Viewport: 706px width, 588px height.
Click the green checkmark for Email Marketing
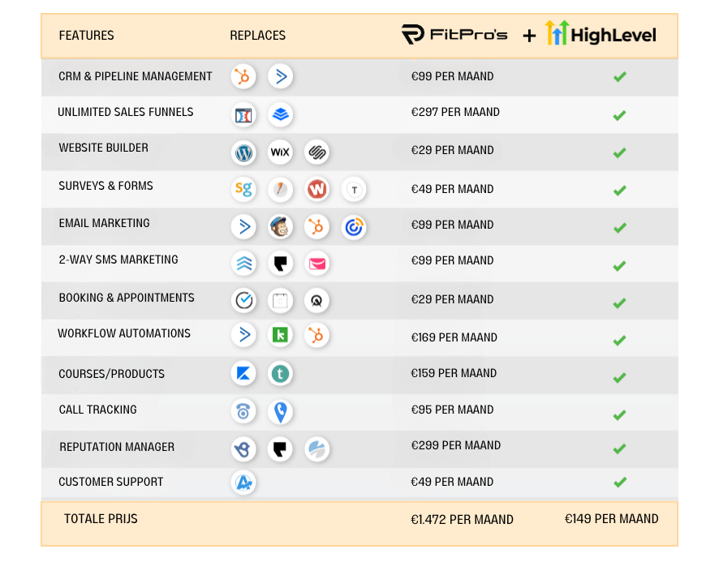coord(619,228)
